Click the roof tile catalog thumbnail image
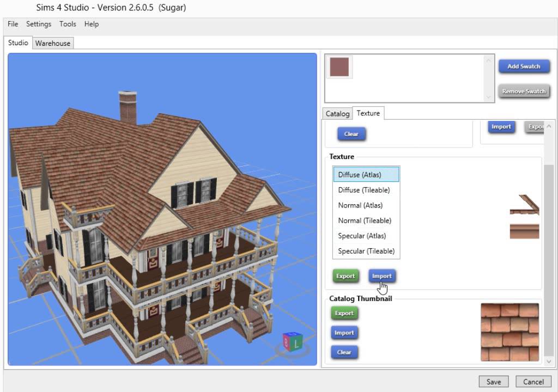Viewport: 558px width, 392px height. tap(510, 332)
